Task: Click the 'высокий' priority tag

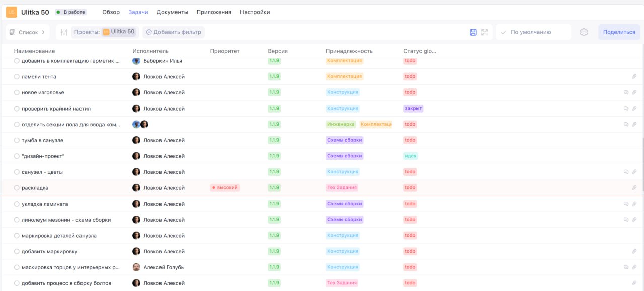Action: pos(225,188)
